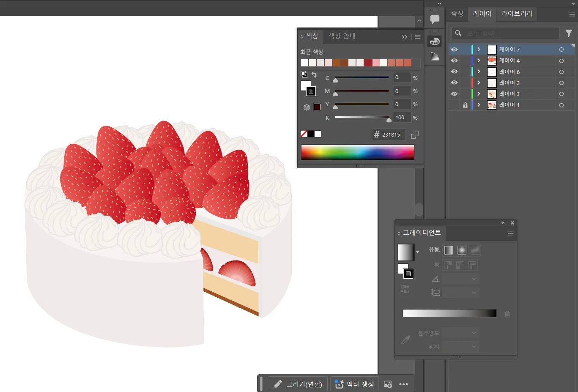Image resolution: width=578 pixels, height=392 pixels.
Task: Open the Color Guide panel icon in dock
Action: click(435, 56)
